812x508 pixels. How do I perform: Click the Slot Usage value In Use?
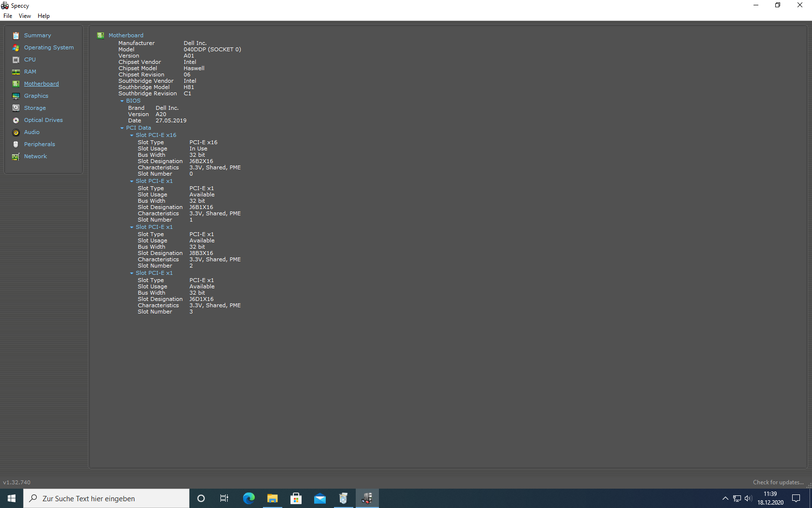point(198,149)
